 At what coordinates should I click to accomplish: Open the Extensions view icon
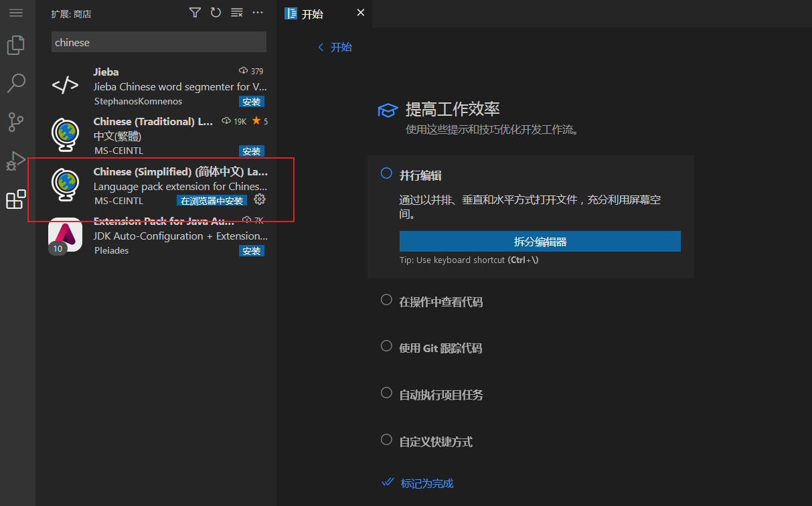tap(15, 199)
